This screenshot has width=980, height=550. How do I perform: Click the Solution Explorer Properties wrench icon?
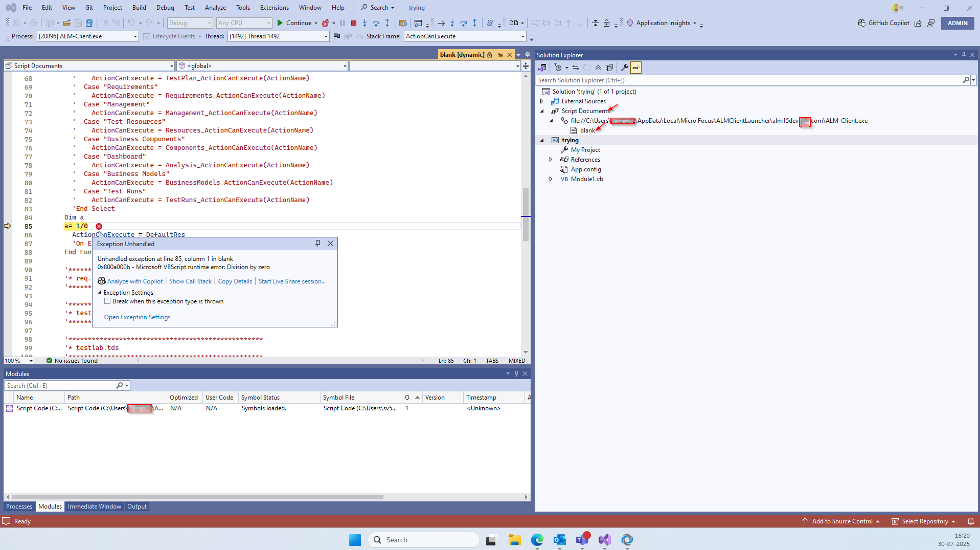point(624,68)
